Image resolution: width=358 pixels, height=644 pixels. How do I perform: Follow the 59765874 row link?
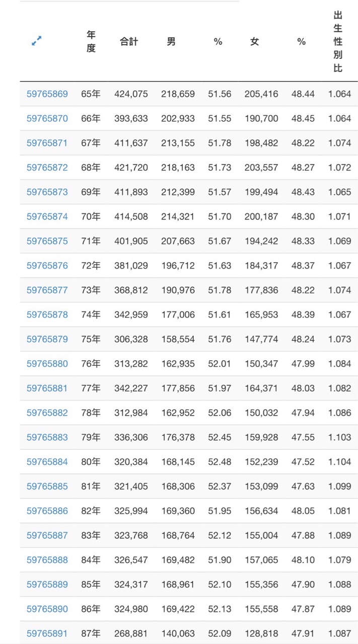coord(47,217)
